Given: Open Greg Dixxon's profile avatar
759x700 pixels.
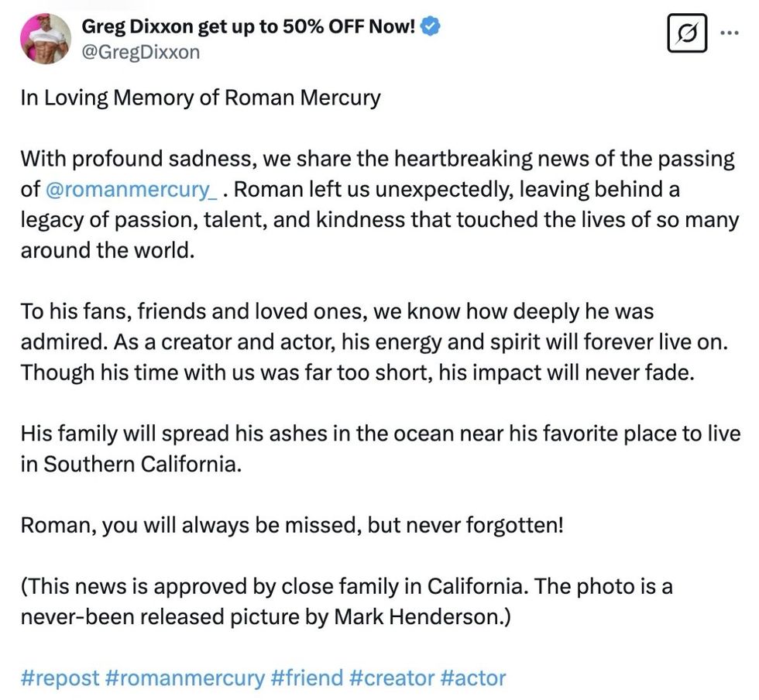Looking at the screenshot, I should (46, 38).
